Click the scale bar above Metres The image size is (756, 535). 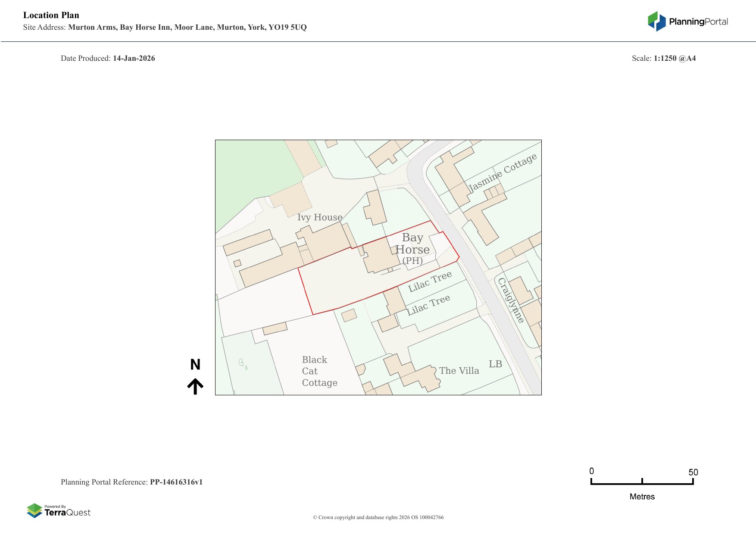pyautogui.click(x=642, y=482)
